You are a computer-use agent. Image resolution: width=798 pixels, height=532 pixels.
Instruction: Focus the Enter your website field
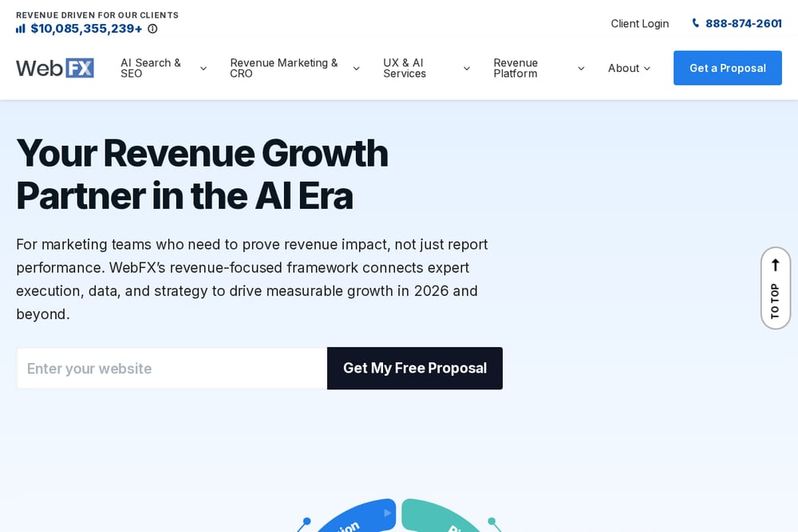[x=172, y=368]
